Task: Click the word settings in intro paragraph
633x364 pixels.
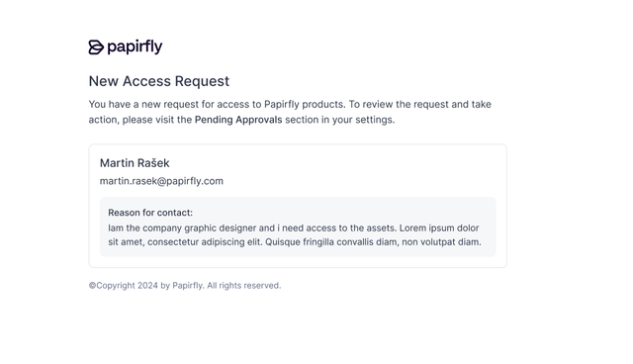Action: [375, 120]
